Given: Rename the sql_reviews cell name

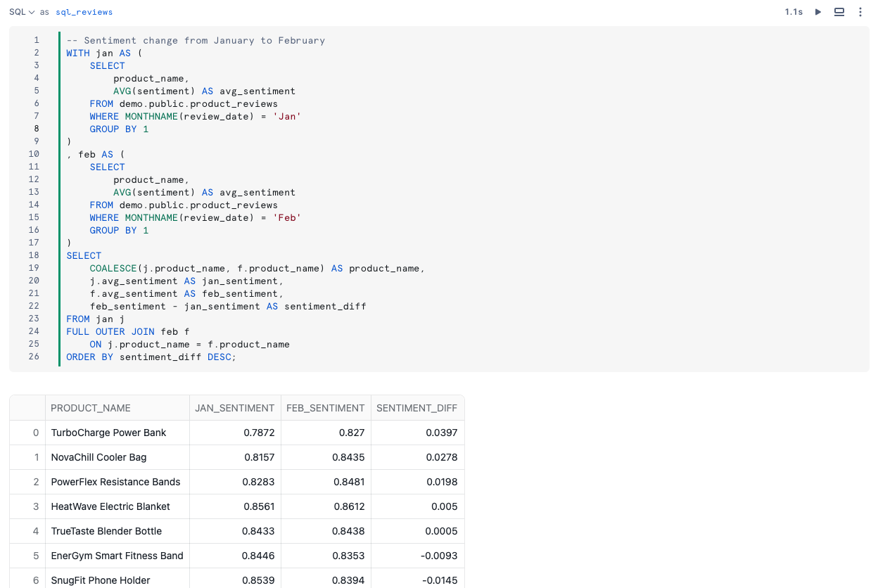Looking at the screenshot, I should [84, 12].
